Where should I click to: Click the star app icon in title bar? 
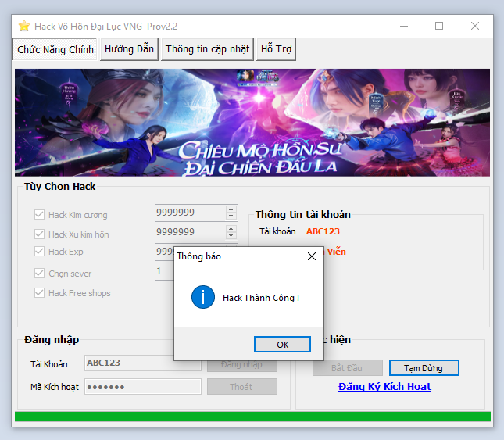(x=24, y=26)
